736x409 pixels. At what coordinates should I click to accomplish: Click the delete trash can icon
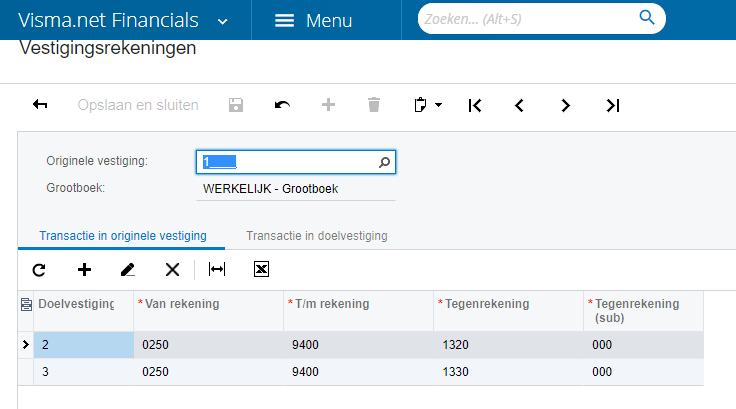pyautogui.click(x=374, y=105)
